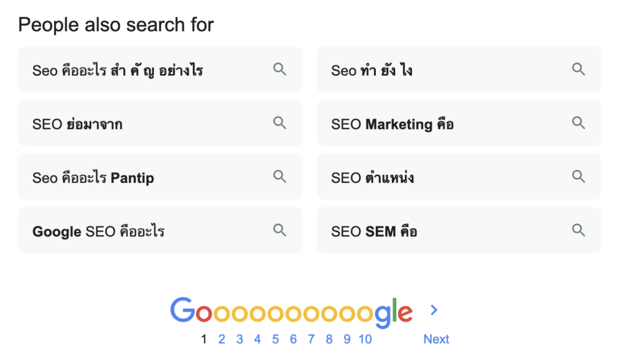Click search icon beside "SEO ตำแหน่ง"

tap(578, 177)
